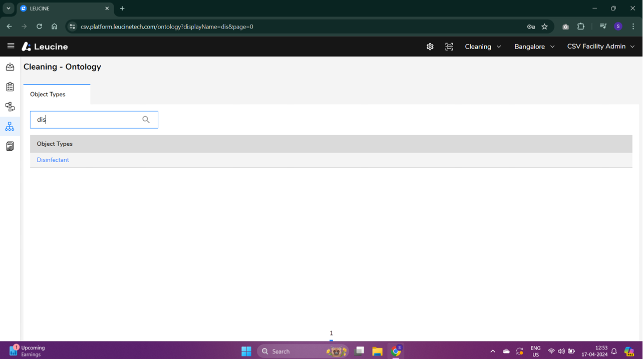This screenshot has width=644, height=359.
Task: Switch to the Object Types tab
Action: [x=57, y=94]
